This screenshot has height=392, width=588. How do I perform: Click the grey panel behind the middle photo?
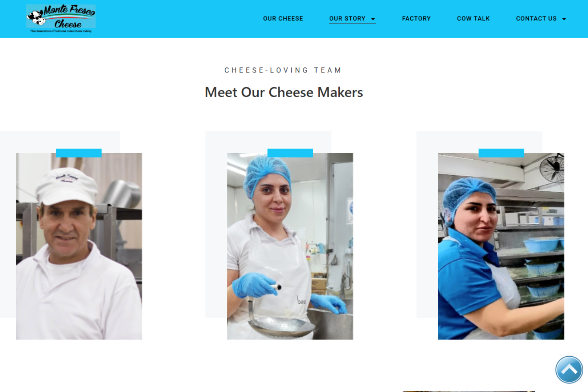216,235
